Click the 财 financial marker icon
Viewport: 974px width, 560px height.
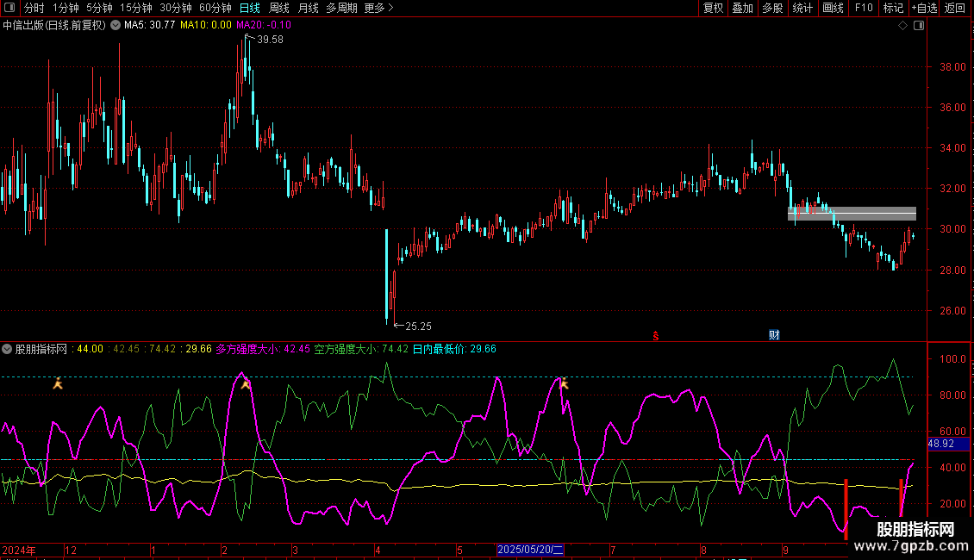(x=774, y=335)
